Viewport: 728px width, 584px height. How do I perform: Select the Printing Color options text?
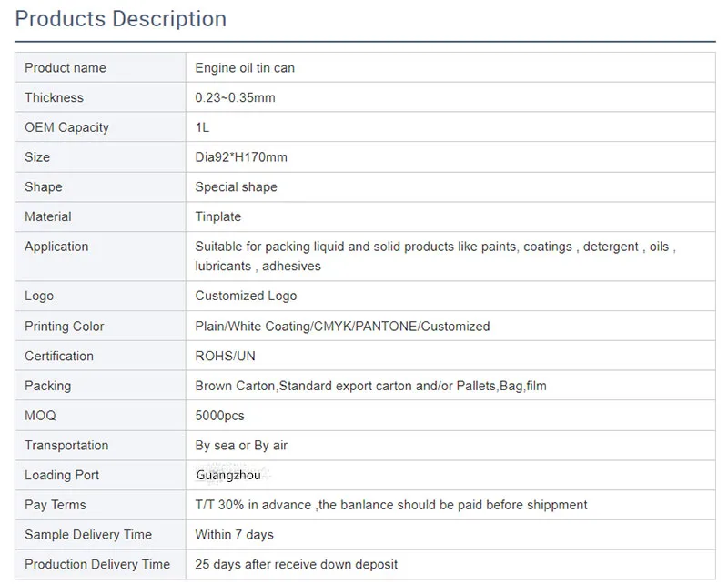pyautogui.click(x=342, y=327)
